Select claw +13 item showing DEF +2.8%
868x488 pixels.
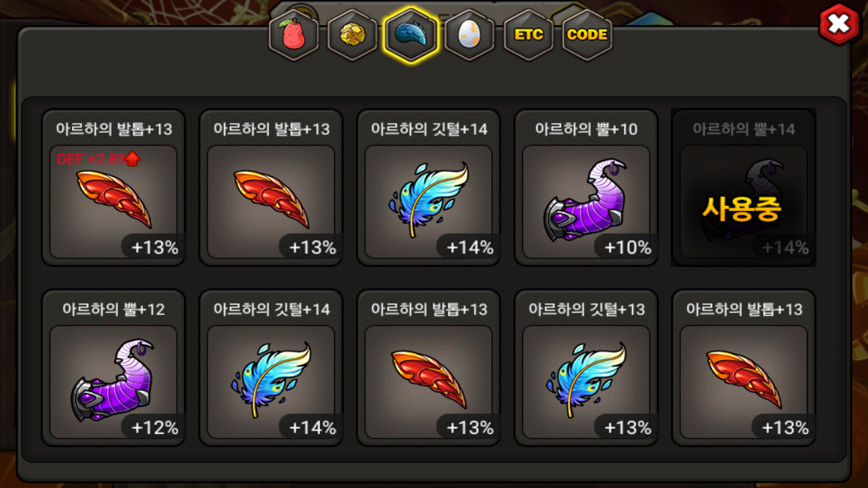[113, 188]
